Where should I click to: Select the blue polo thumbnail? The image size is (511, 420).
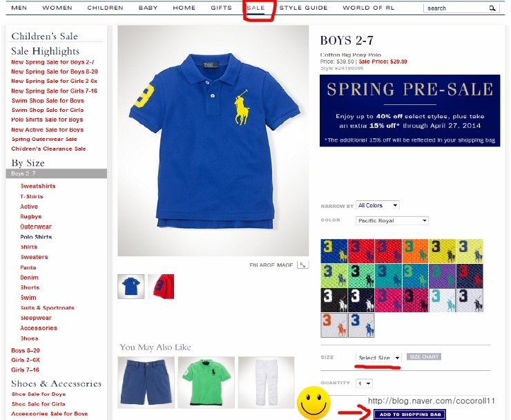131,287
